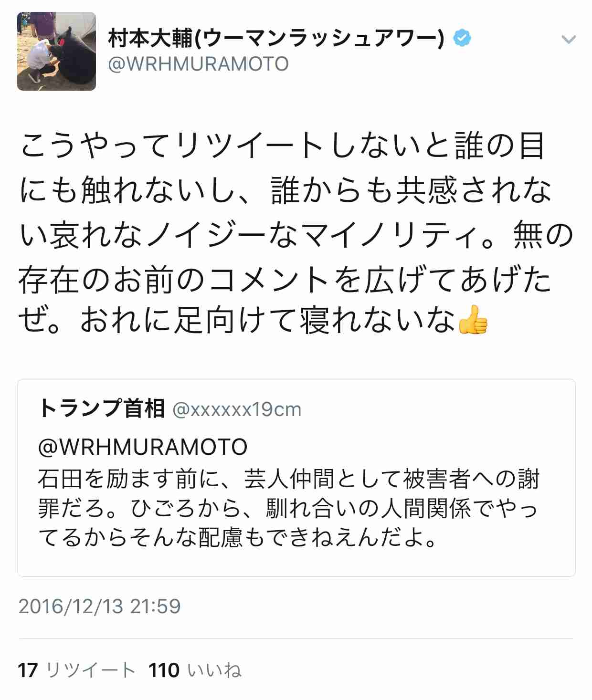Click the quoted tweet text about 石田
The width and height of the screenshot is (592, 700).
(x=288, y=509)
